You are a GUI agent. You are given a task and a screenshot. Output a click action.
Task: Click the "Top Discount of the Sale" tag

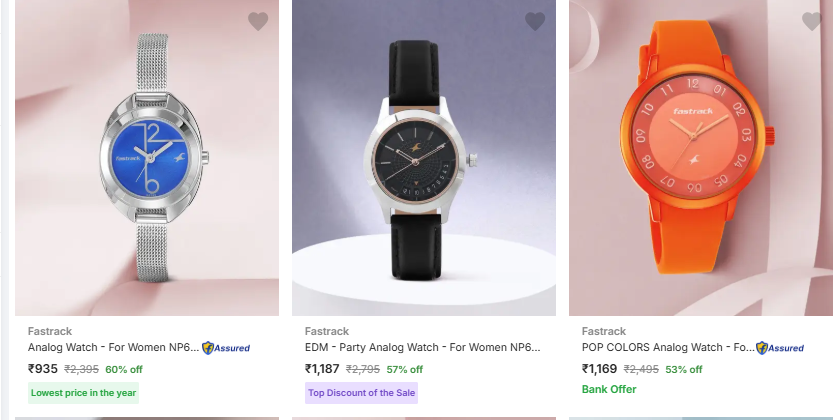pos(361,393)
